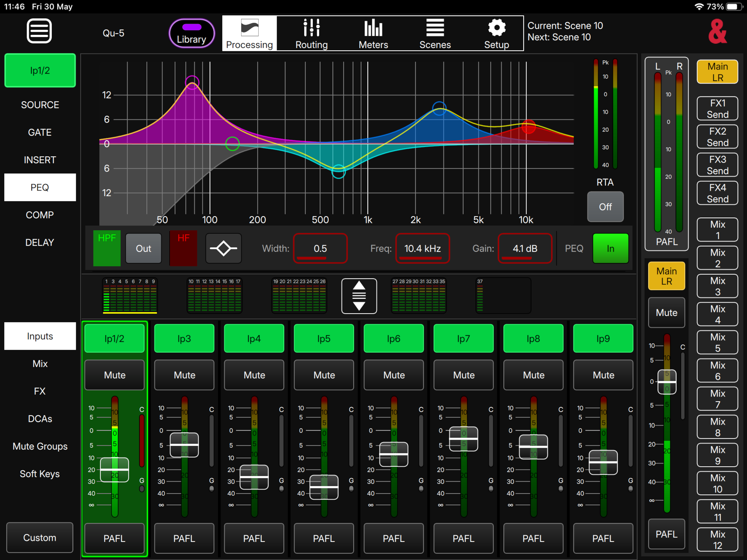Select channels 10-17 meter thumbnail
Screen dimensions: 747x560
coord(214,296)
